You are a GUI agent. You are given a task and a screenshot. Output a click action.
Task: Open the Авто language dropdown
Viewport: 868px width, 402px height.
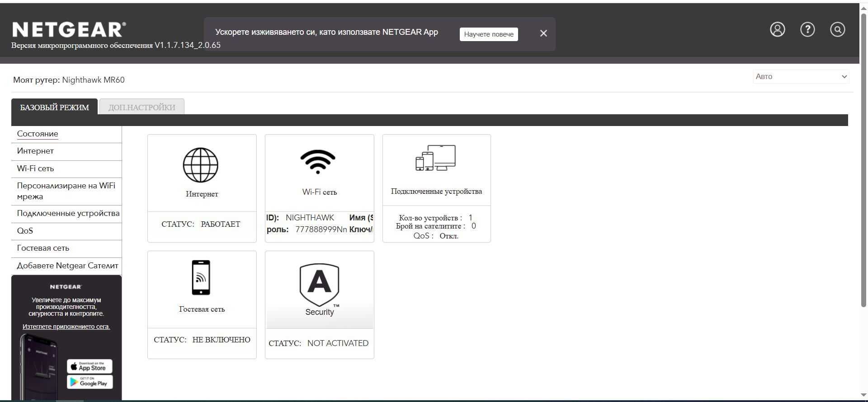[x=801, y=76]
